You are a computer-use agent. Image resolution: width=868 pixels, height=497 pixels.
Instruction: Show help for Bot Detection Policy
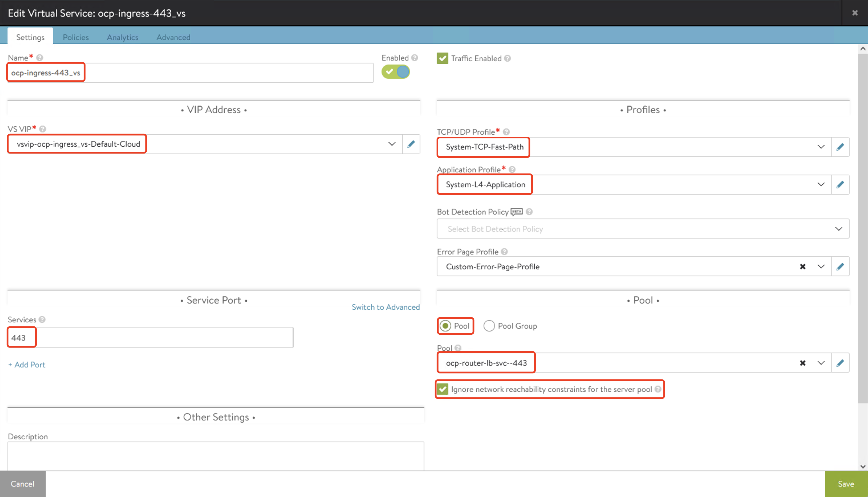(x=529, y=212)
